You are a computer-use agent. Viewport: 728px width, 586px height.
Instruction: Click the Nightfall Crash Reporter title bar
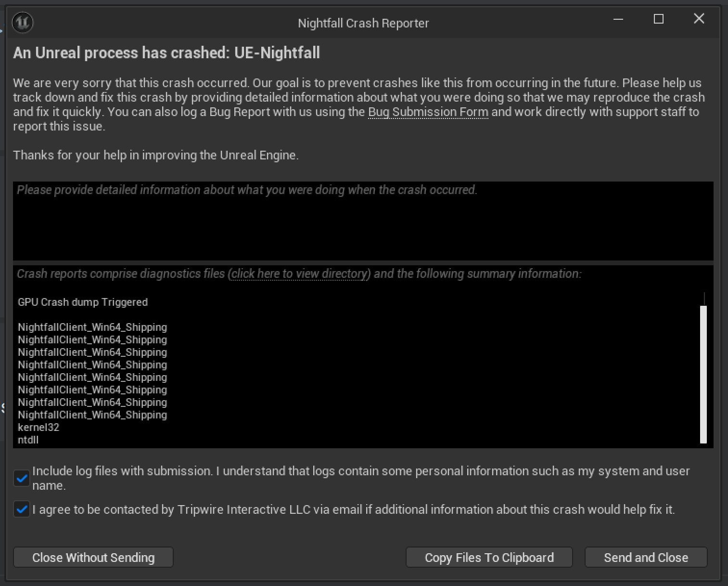[x=363, y=23]
